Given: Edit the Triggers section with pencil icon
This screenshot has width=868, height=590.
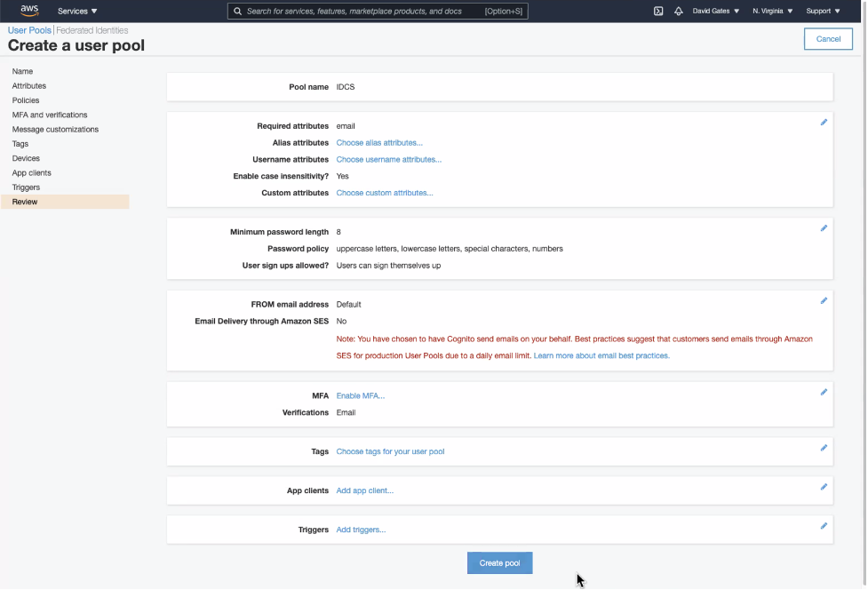Looking at the screenshot, I should [x=824, y=526].
